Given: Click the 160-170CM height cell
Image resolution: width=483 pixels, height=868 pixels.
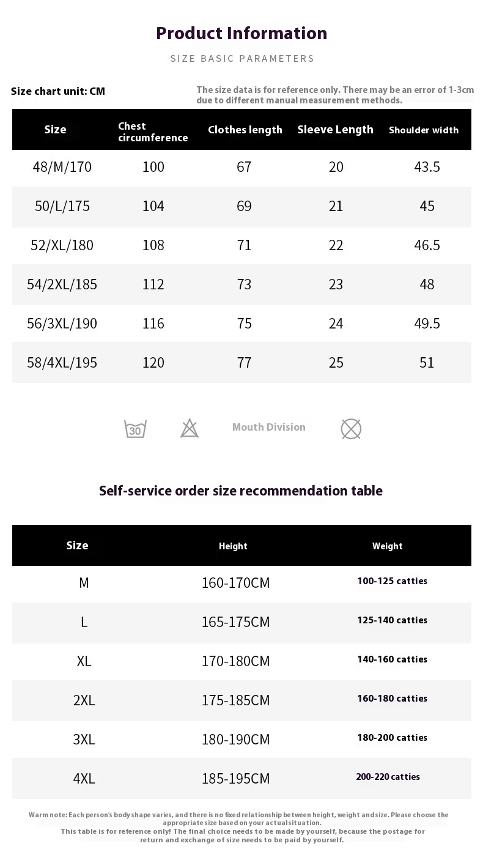Looking at the screenshot, I should point(235,583).
